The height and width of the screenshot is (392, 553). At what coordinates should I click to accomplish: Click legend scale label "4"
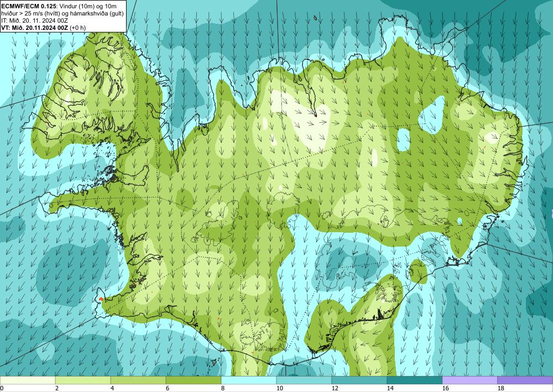coord(112,388)
